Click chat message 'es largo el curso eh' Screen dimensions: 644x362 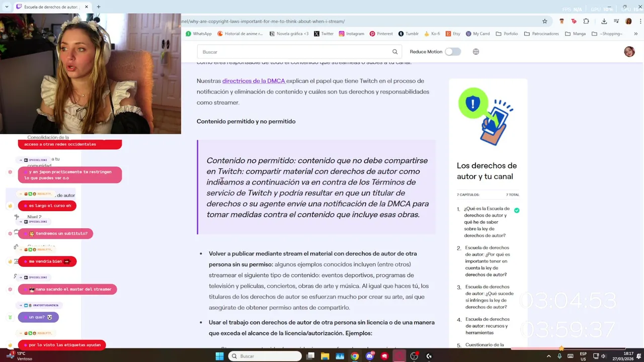(47, 206)
